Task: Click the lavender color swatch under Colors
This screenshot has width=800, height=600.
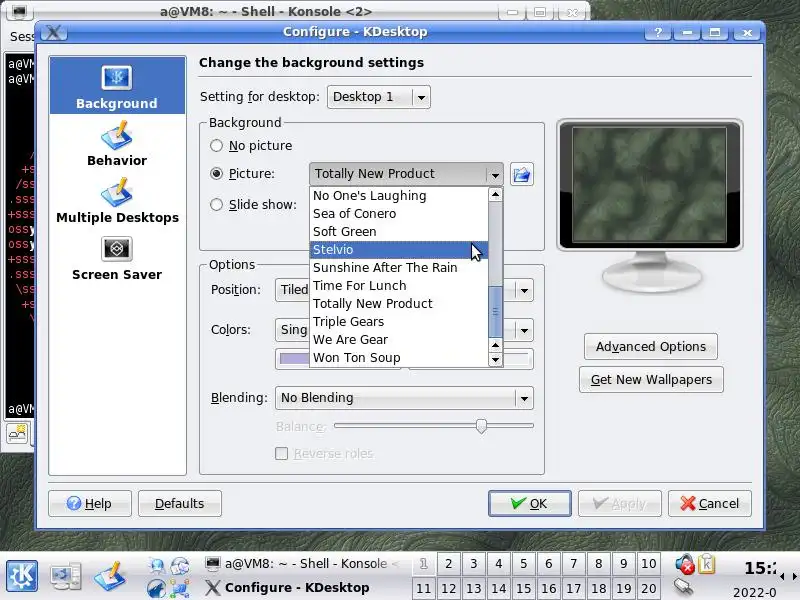Action: pos(294,359)
